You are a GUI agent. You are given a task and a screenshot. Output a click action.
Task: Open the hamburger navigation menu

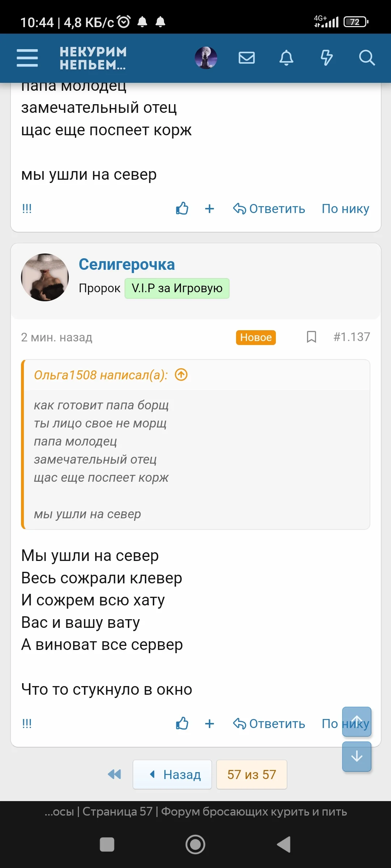[x=27, y=58]
